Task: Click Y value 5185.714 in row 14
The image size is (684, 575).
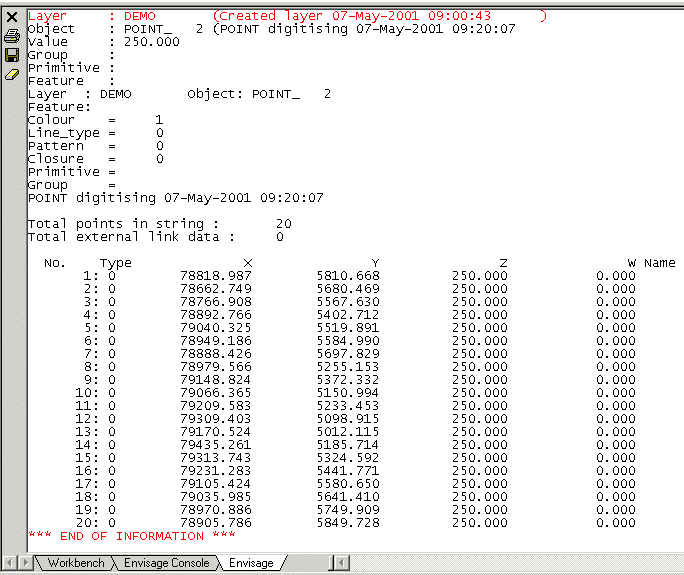Action: point(348,445)
